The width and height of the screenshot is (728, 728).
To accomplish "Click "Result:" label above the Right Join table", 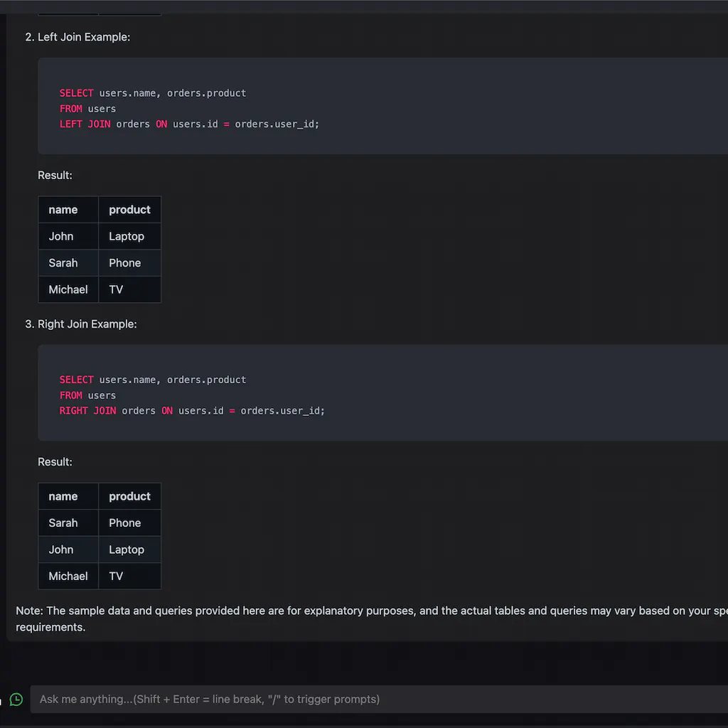I will click(55, 461).
